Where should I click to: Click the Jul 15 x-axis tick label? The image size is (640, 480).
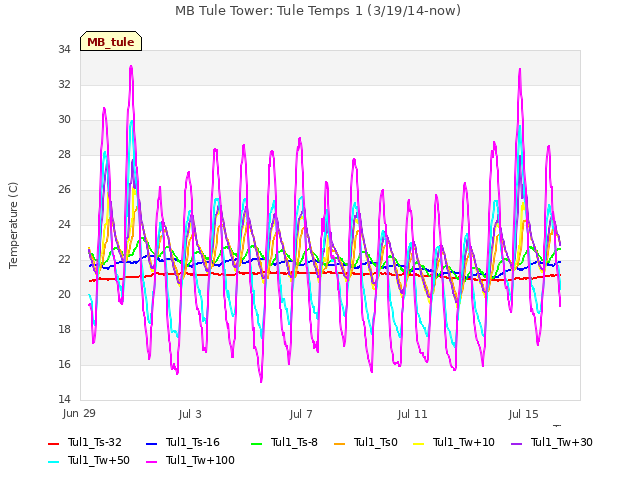[x=524, y=414]
